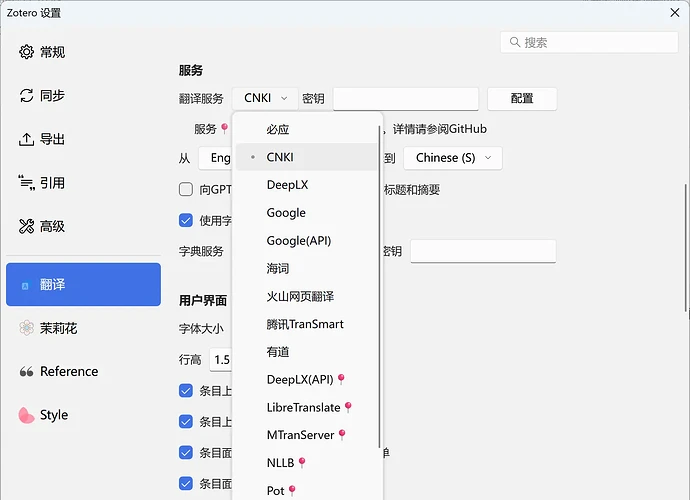This screenshot has width=690, height=500.
Task: Click the 翻译 translate plugin icon
Action: (x=25, y=286)
